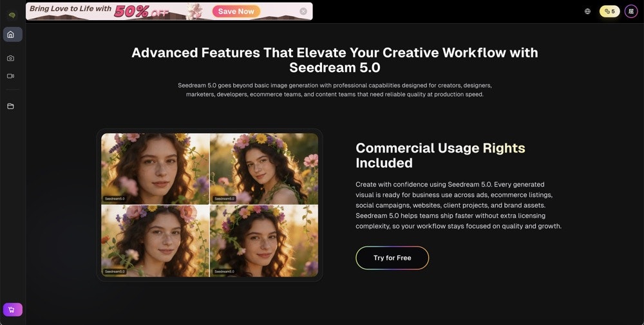Click the Save Now banner button
Viewport: 644px width, 325px height.
coord(236,12)
